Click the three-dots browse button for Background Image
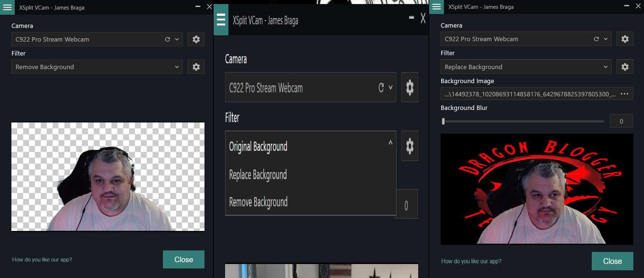 (x=624, y=94)
